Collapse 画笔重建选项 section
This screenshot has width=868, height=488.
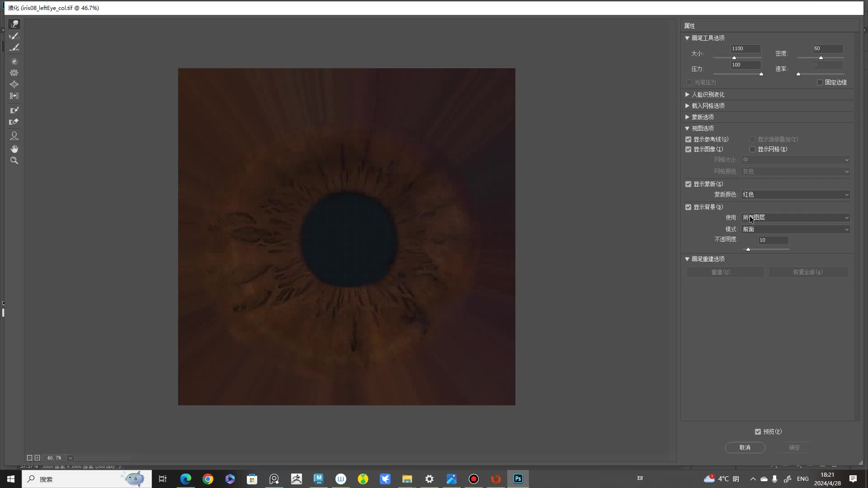[x=687, y=259]
